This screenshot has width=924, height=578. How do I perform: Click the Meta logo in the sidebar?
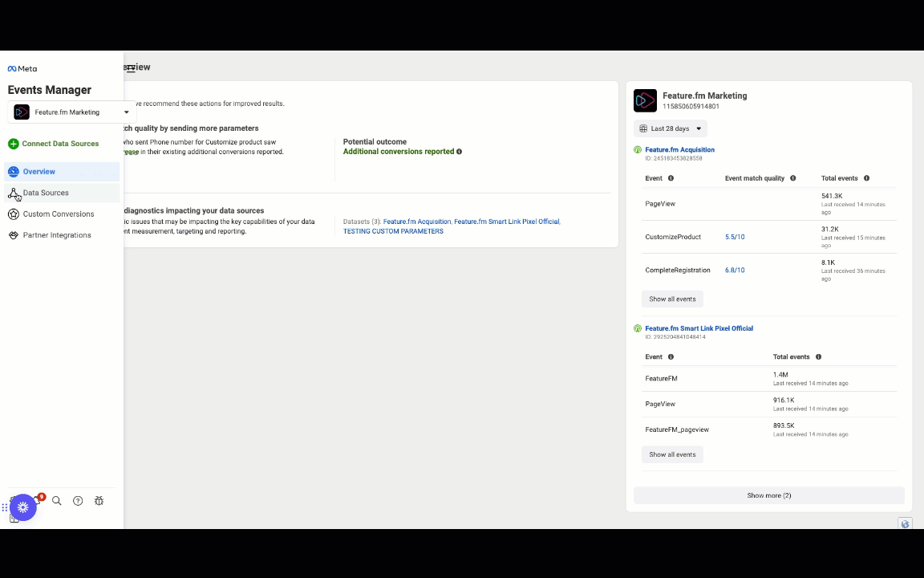click(x=22, y=68)
